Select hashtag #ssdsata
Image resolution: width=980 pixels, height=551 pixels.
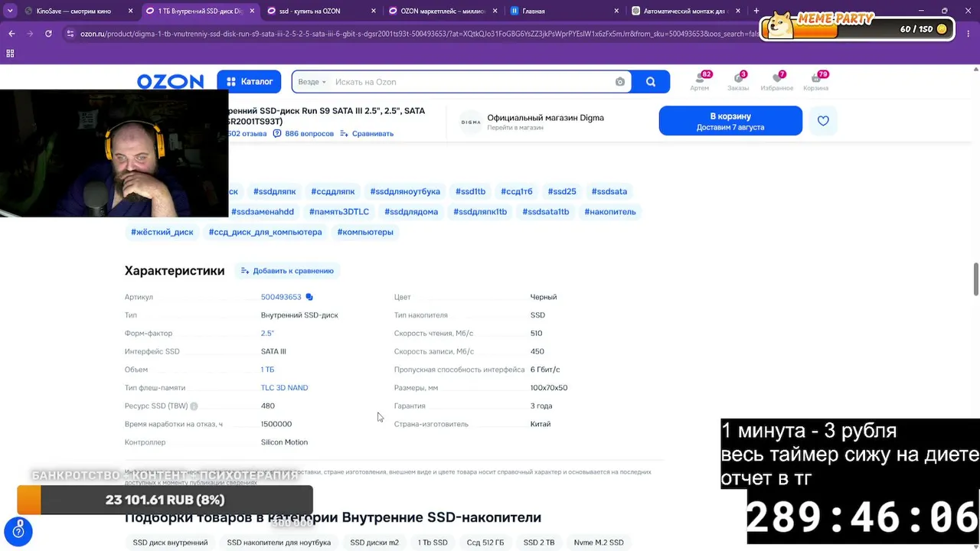[609, 191]
